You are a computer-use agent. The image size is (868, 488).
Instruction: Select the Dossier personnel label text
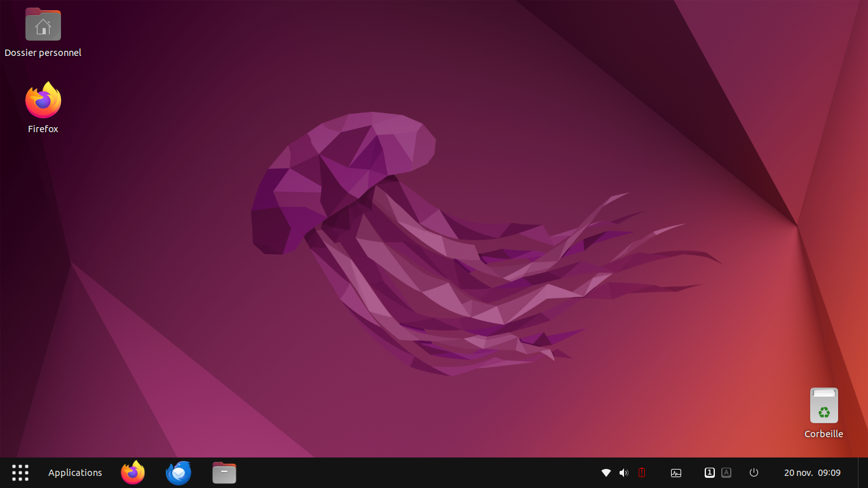click(43, 53)
